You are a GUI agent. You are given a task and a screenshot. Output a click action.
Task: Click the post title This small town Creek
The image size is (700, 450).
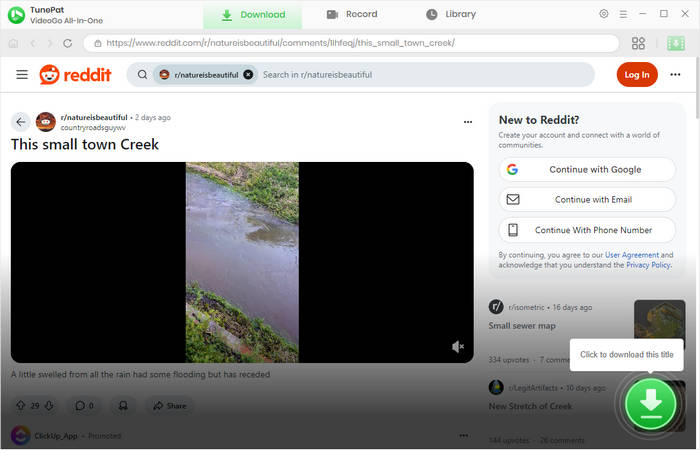pyautogui.click(x=85, y=144)
